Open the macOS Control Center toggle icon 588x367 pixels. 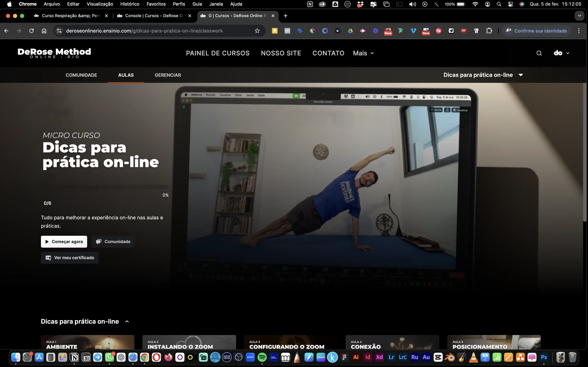pos(510,4)
